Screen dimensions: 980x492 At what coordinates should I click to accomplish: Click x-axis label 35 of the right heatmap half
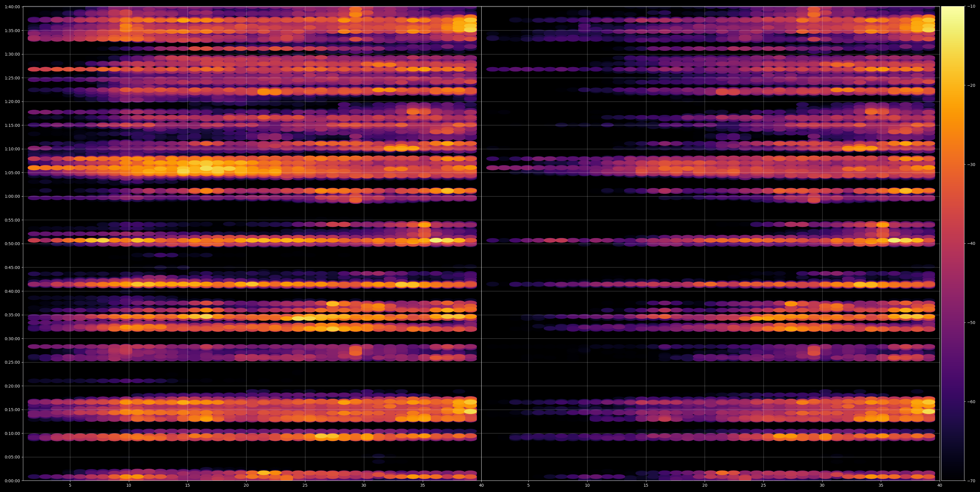pyautogui.click(x=881, y=485)
